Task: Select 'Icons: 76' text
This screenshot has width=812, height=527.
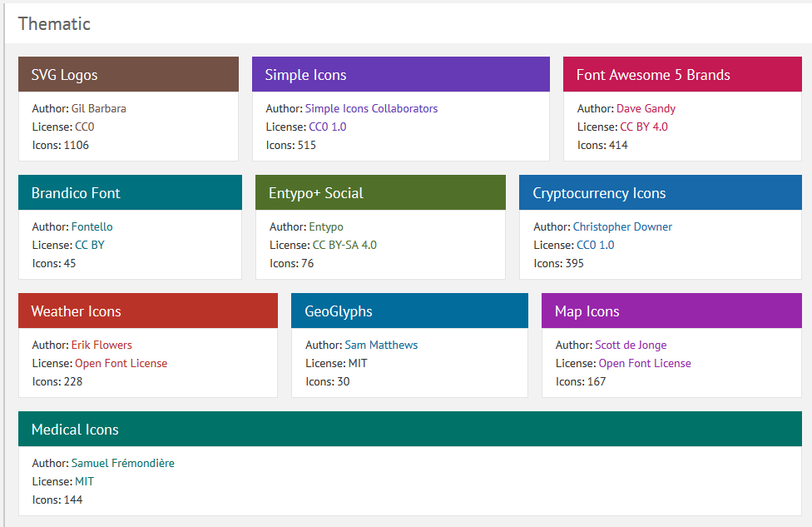Action: (291, 263)
